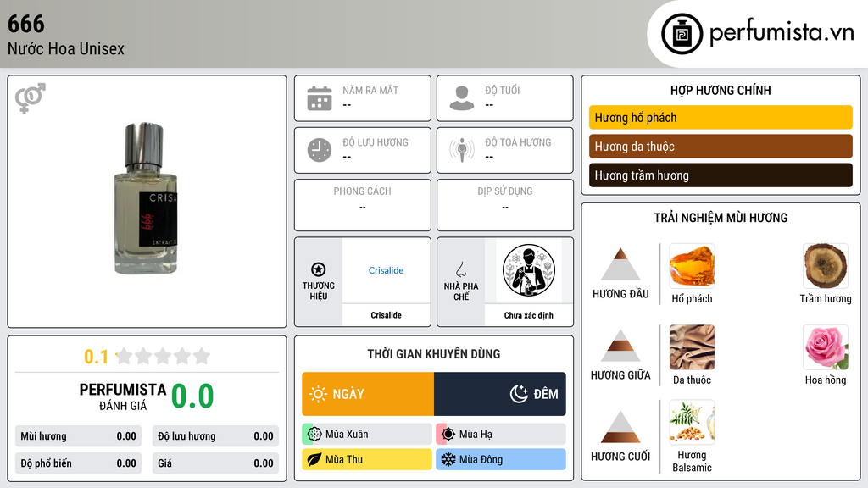Click the Hương hổ phách accord bar

click(721, 117)
